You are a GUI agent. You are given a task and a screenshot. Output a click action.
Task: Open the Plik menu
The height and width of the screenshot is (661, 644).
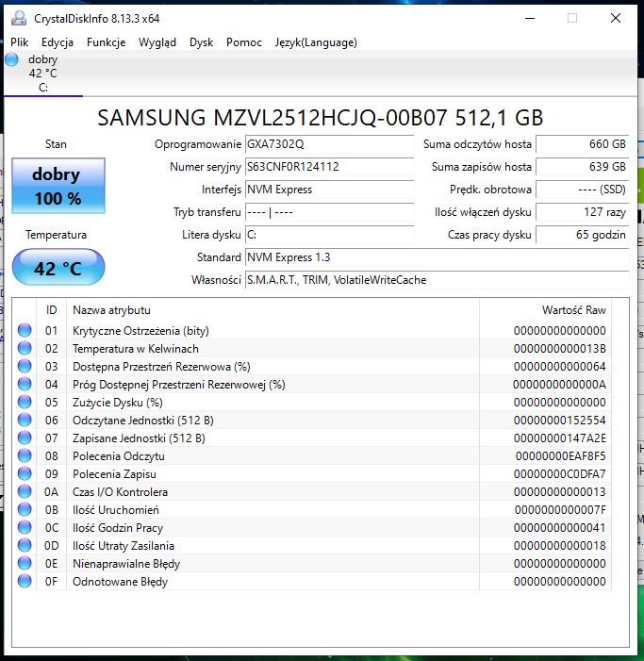(x=20, y=42)
